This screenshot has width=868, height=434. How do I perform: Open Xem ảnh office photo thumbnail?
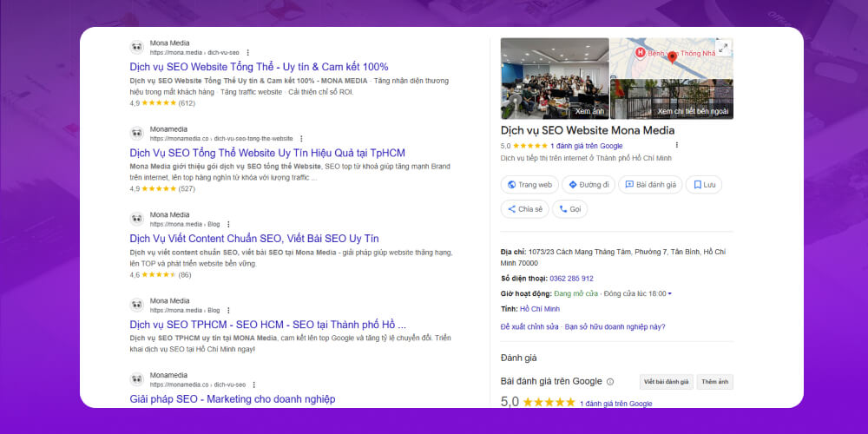click(555, 79)
